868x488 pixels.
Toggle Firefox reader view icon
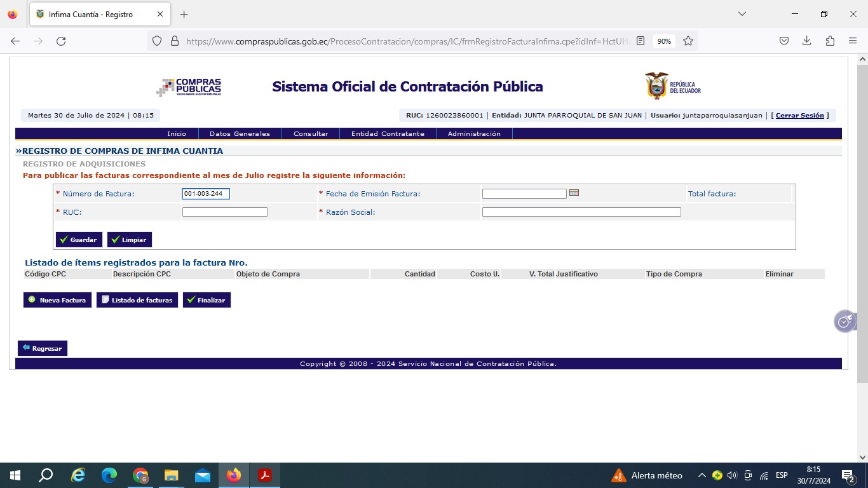(641, 41)
